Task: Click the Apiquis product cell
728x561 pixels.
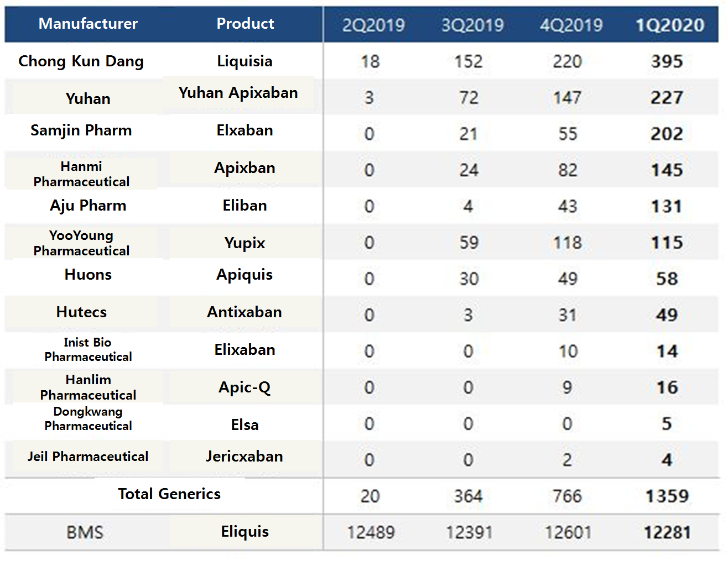Action: coord(245,275)
